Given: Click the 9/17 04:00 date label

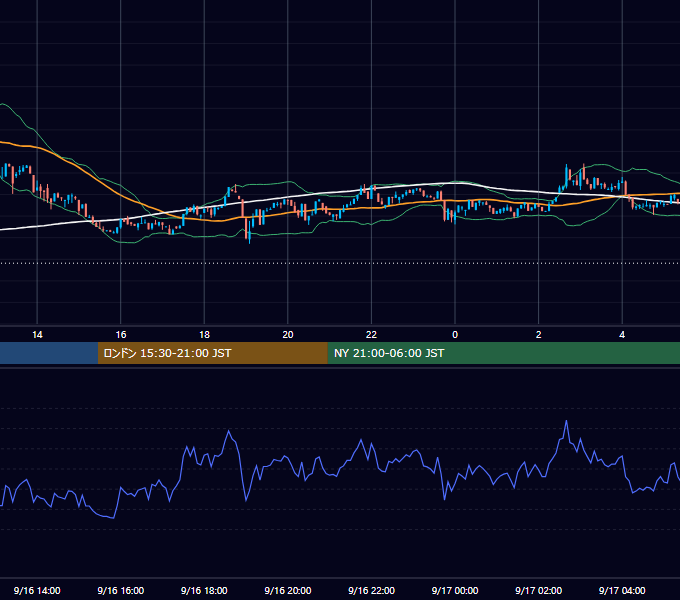Looking at the screenshot, I should tap(622, 590).
